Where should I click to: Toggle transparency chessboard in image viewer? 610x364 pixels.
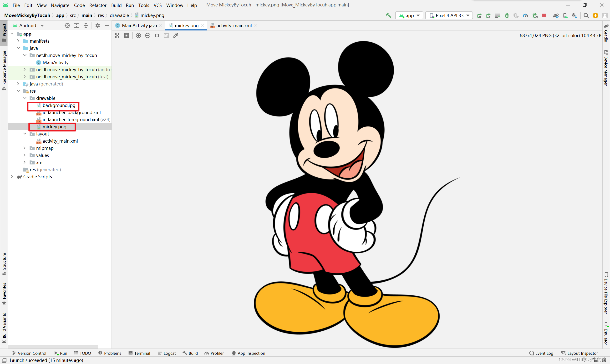point(117,35)
